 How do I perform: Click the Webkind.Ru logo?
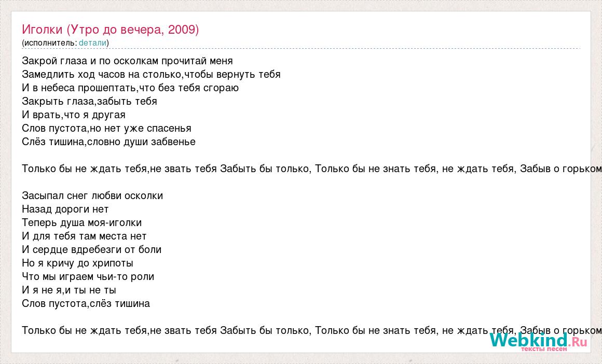click(538, 340)
